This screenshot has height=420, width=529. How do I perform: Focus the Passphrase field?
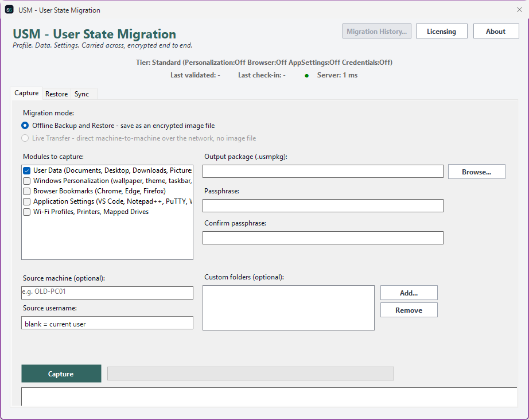322,206
